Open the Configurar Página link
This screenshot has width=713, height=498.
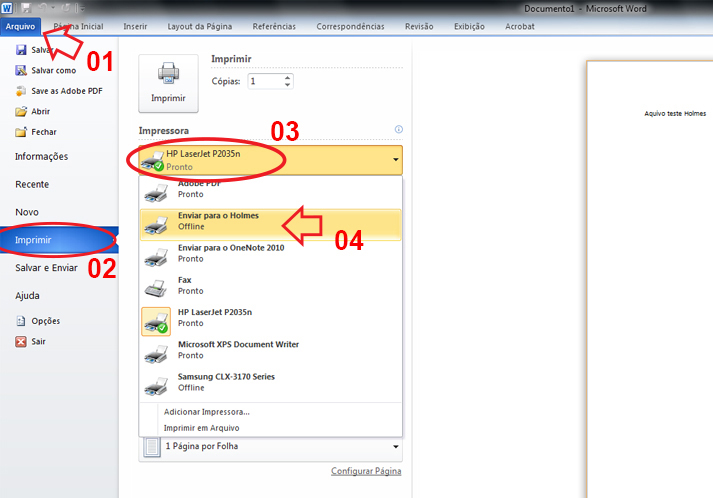(x=366, y=471)
